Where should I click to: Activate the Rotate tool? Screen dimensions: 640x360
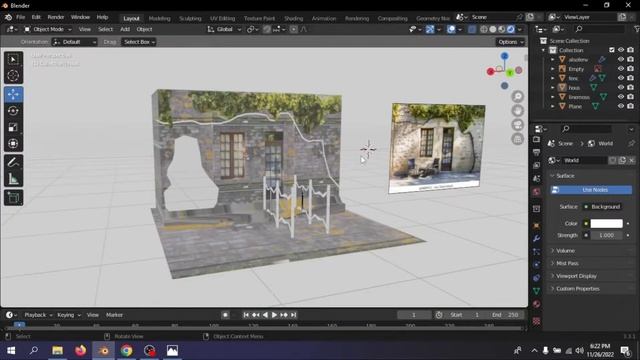pyautogui.click(x=13, y=111)
